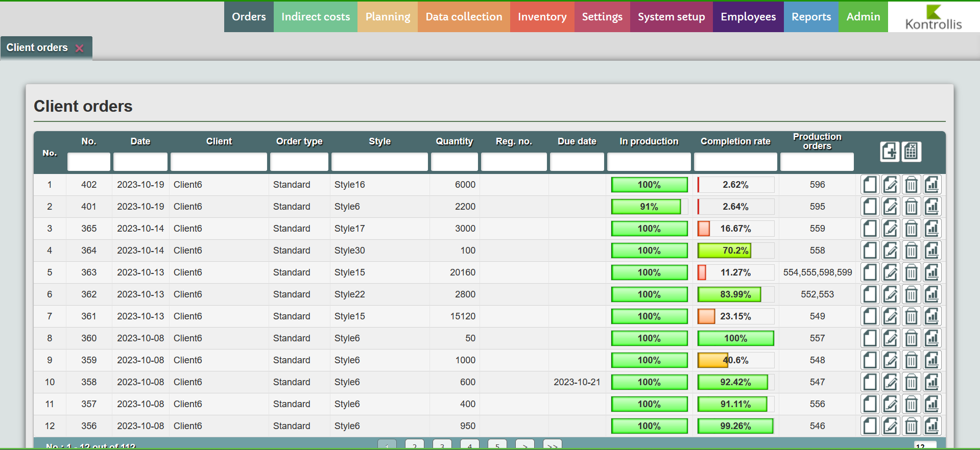This screenshot has height=450, width=980.
Task: Open the Data collection menu
Action: coord(464,17)
